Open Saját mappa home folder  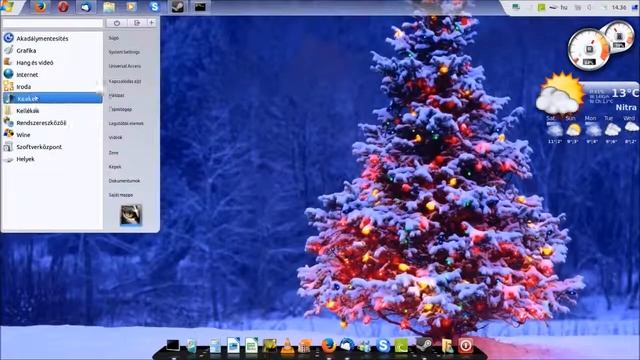(121, 195)
